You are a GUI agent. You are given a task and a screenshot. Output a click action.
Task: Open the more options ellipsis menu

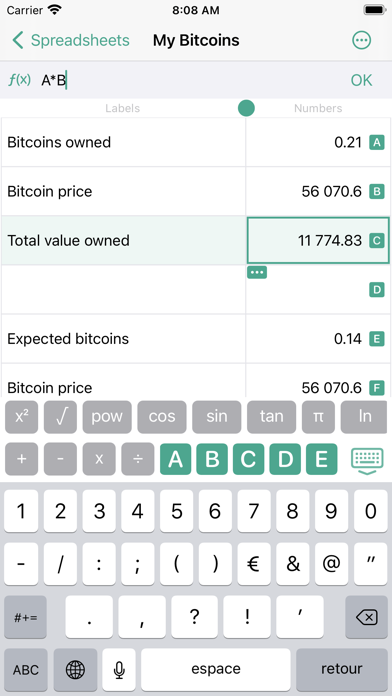[361, 40]
